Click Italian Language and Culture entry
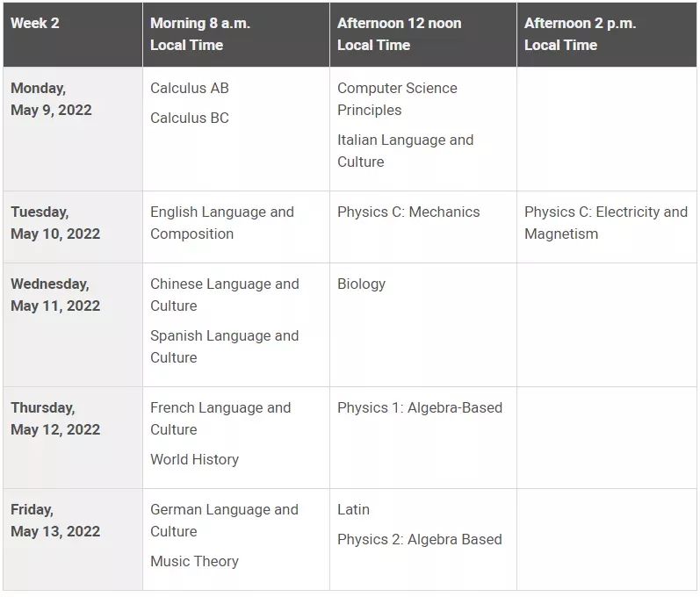Viewport: 700px width, 597px height. (x=405, y=151)
